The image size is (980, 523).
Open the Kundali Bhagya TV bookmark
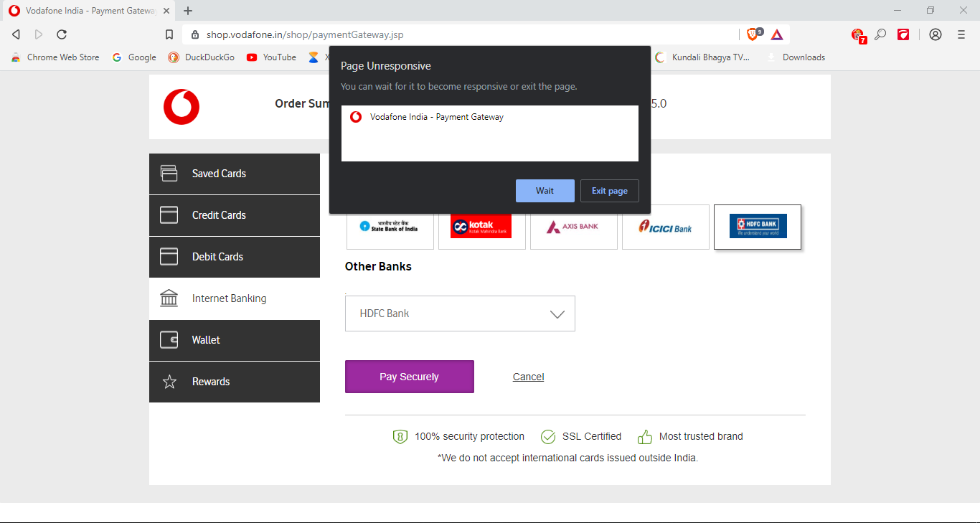[x=702, y=57]
